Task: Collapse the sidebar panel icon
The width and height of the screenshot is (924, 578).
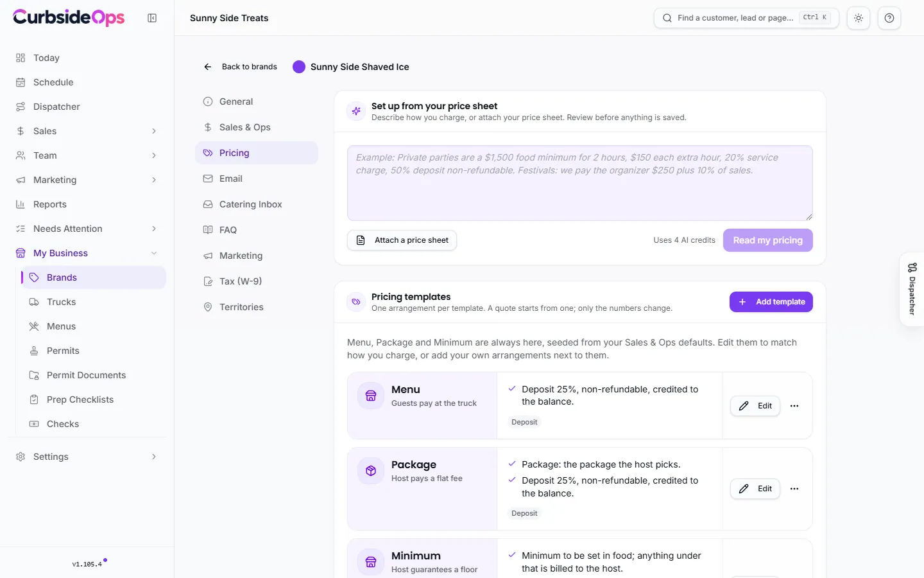Action: tap(152, 18)
